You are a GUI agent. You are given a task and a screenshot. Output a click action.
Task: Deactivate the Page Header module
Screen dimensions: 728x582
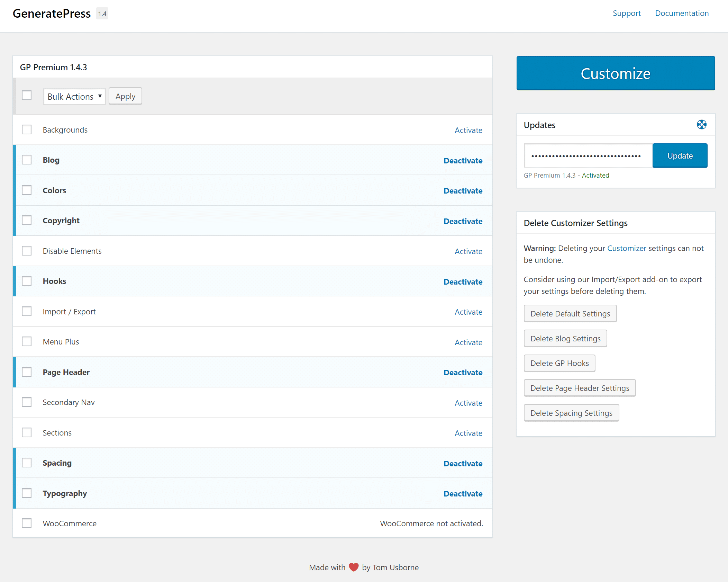(x=463, y=372)
